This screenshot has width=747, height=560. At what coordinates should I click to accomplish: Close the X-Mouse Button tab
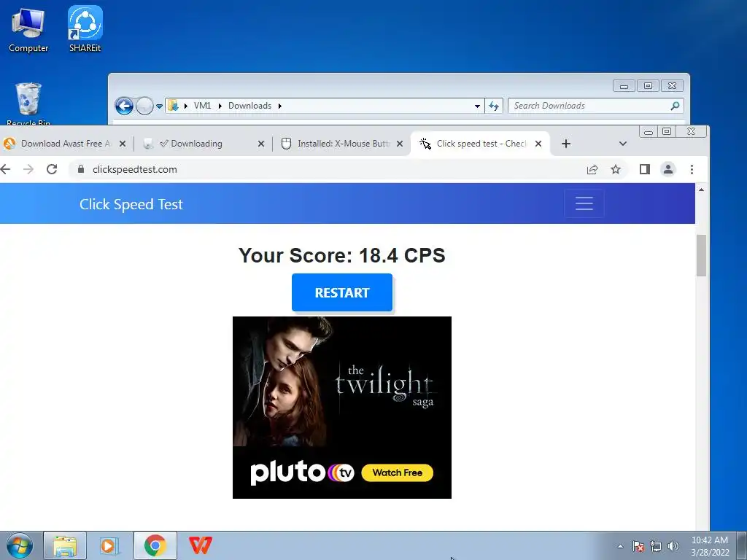point(400,144)
